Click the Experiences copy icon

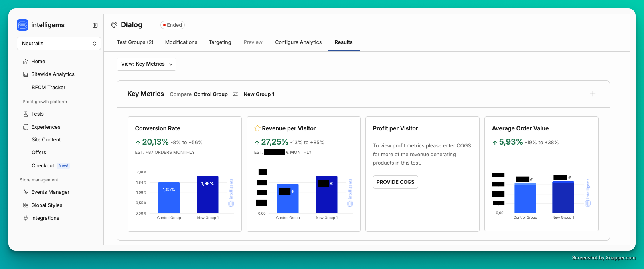point(26,127)
